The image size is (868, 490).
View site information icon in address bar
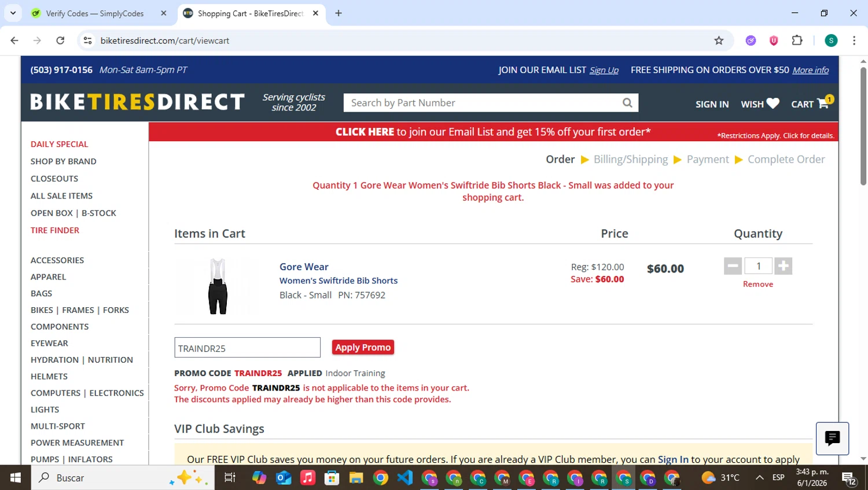click(88, 40)
